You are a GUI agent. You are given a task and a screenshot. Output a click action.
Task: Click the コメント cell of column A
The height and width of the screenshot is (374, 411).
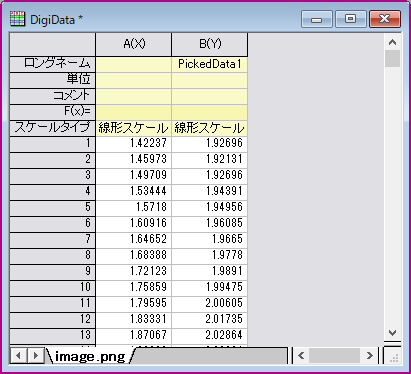pos(134,96)
